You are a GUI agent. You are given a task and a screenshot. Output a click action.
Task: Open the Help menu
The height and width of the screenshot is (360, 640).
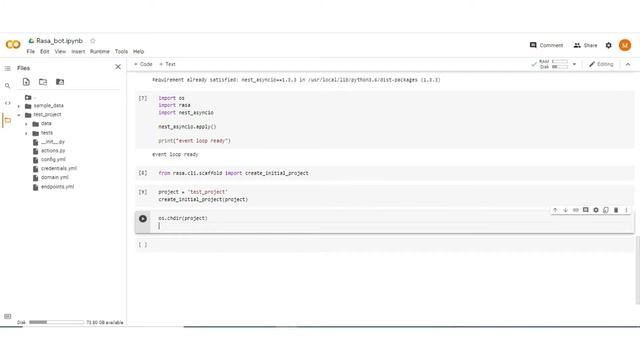[139, 51]
